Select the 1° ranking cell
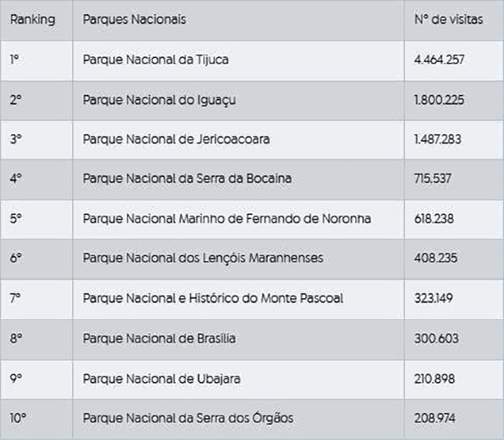The width and height of the screenshot is (504, 440). 14,60
